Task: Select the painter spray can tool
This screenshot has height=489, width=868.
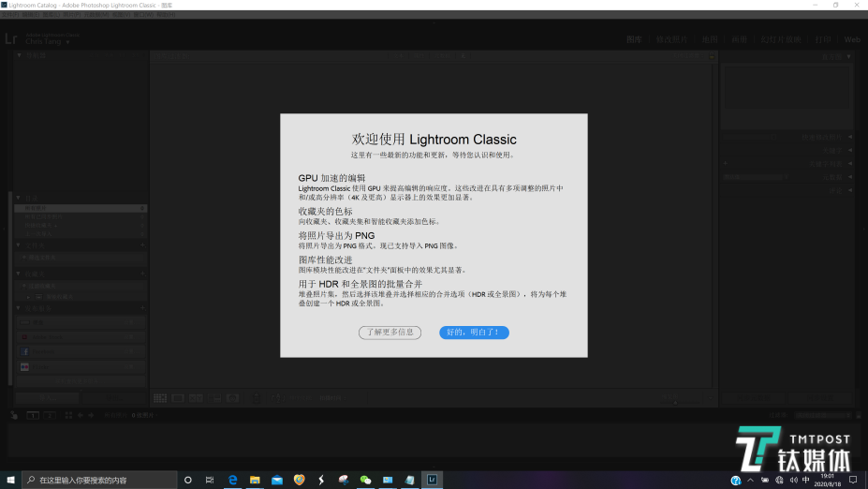Action: tap(257, 397)
